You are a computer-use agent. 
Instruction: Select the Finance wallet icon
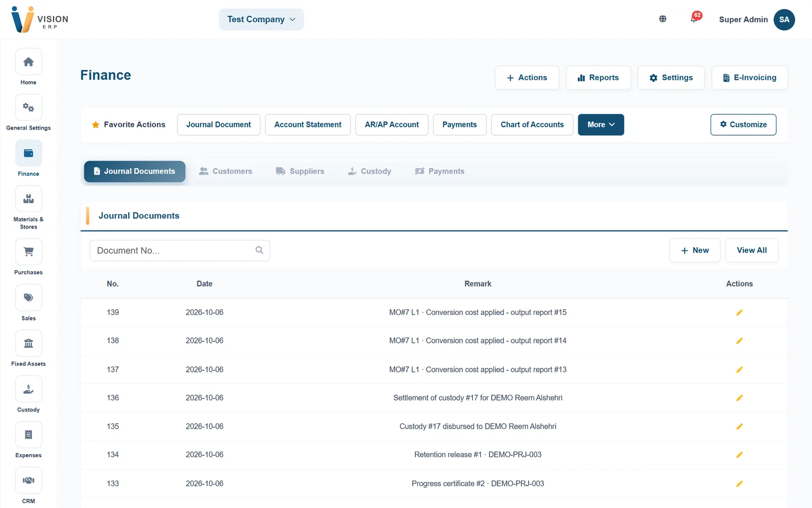pos(28,153)
